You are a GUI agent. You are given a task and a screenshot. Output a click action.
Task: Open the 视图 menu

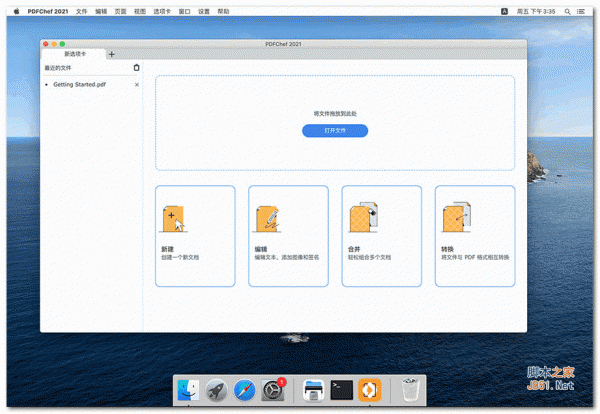(140, 11)
